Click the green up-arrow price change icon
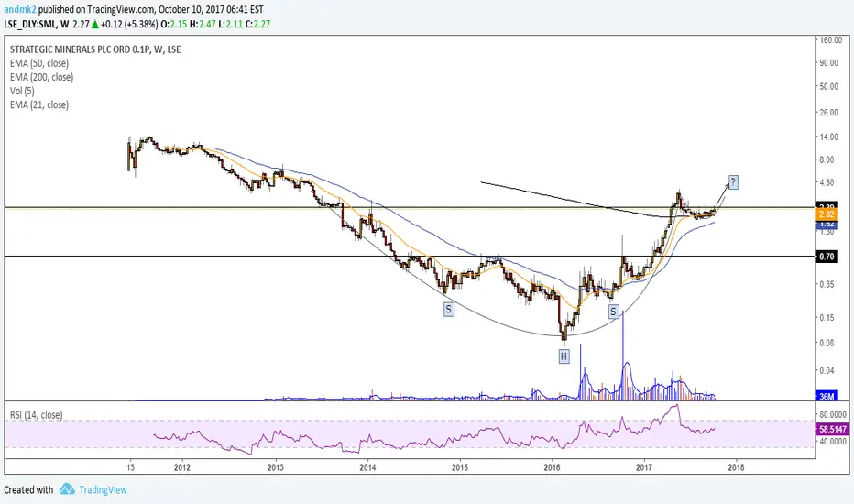The width and height of the screenshot is (854, 504). click(x=94, y=24)
